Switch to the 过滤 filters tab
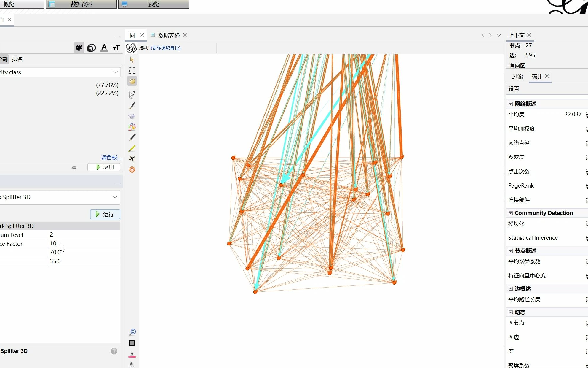588x368 pixels. [x=517, y=76]
